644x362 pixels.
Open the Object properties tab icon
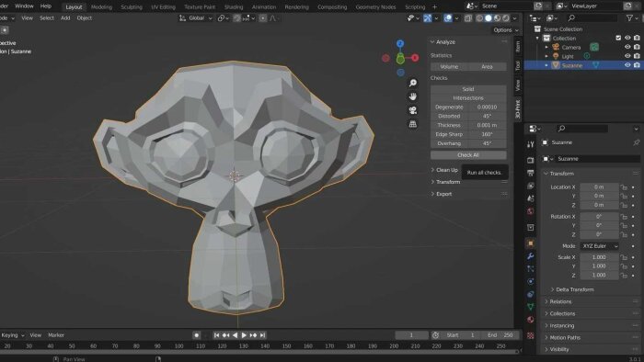(530, 243)
